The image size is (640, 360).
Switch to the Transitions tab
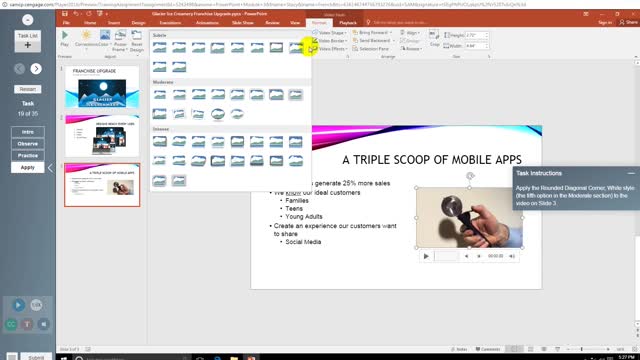click(x=170, y=23)
